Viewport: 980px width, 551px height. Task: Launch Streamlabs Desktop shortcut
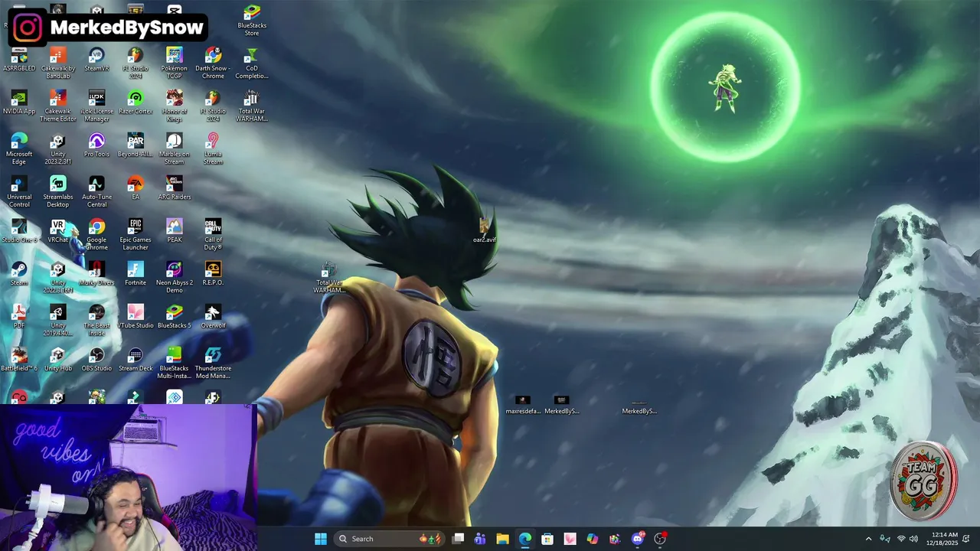tap(58, 192)
